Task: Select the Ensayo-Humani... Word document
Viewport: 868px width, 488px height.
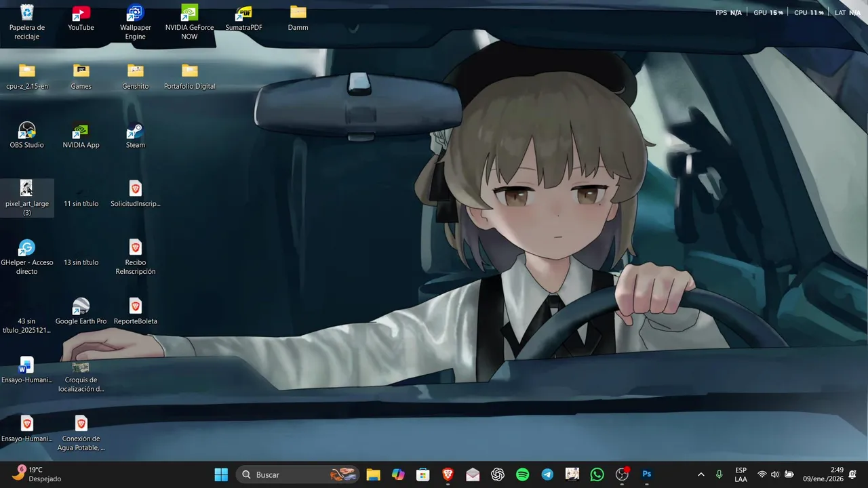Action: click(x=26, y=371)
